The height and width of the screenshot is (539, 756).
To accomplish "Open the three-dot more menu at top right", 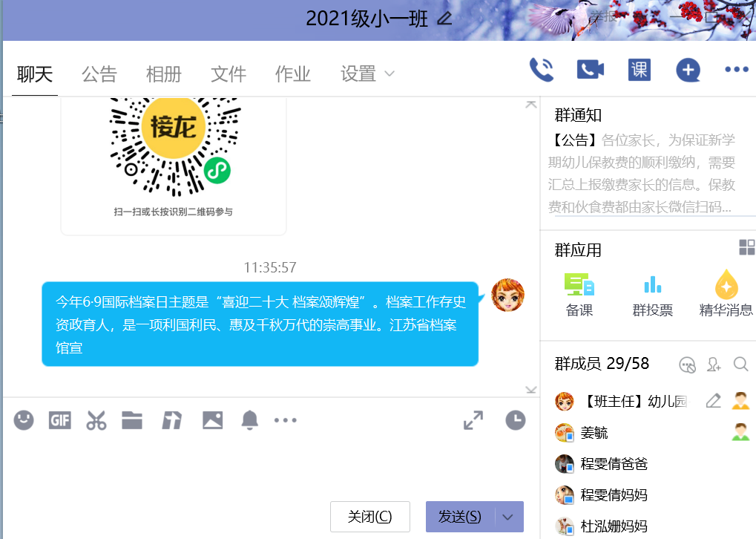I will [737, 70].
